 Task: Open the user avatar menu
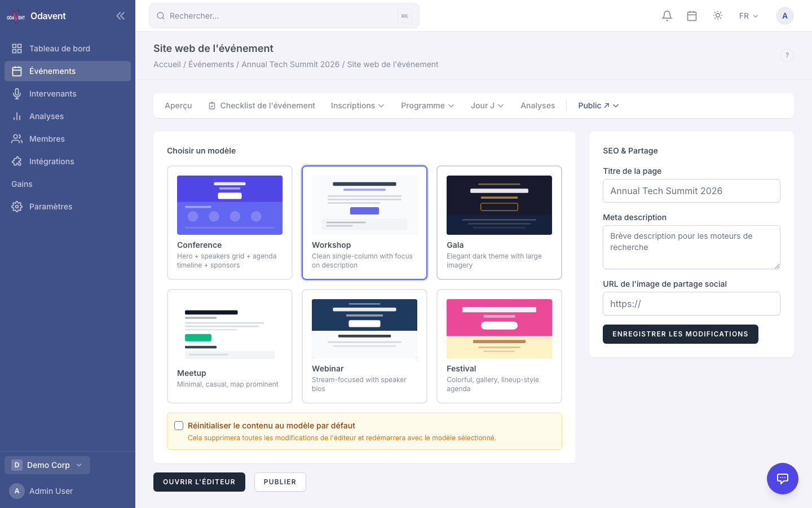tap(785, 16)
